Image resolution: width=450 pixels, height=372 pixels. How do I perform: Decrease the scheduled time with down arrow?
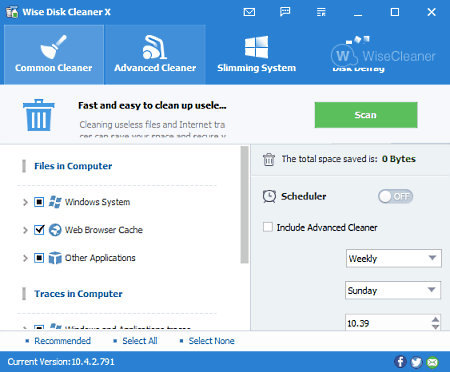(435, 327)
